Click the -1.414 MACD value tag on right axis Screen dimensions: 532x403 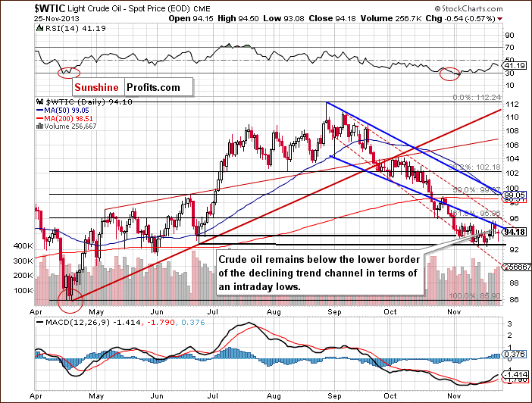[x=516, y=374]
